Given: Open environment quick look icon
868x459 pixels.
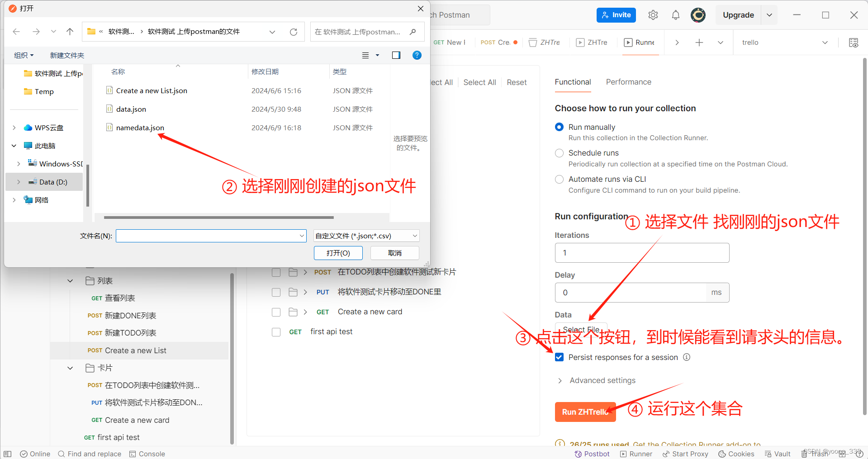Looking at the screenshot, I should click(854, 43).
